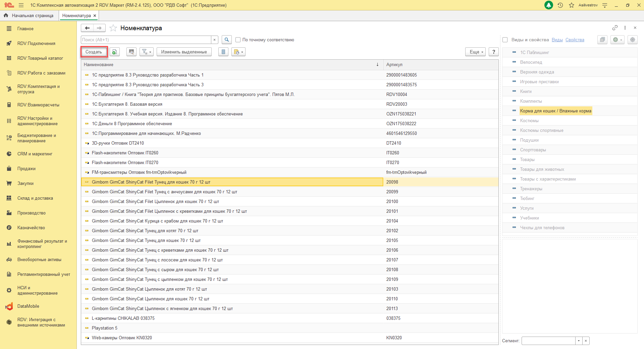Enable 'По точному соответствию' checkbox
644x349 pixels.
click(238, 40)
